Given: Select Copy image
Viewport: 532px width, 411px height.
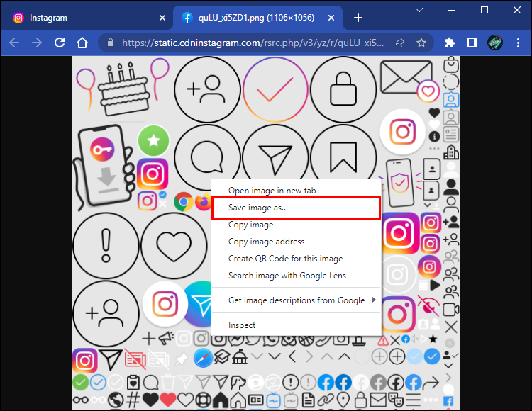Looking at the screenshot, I should tap(296, 225).
